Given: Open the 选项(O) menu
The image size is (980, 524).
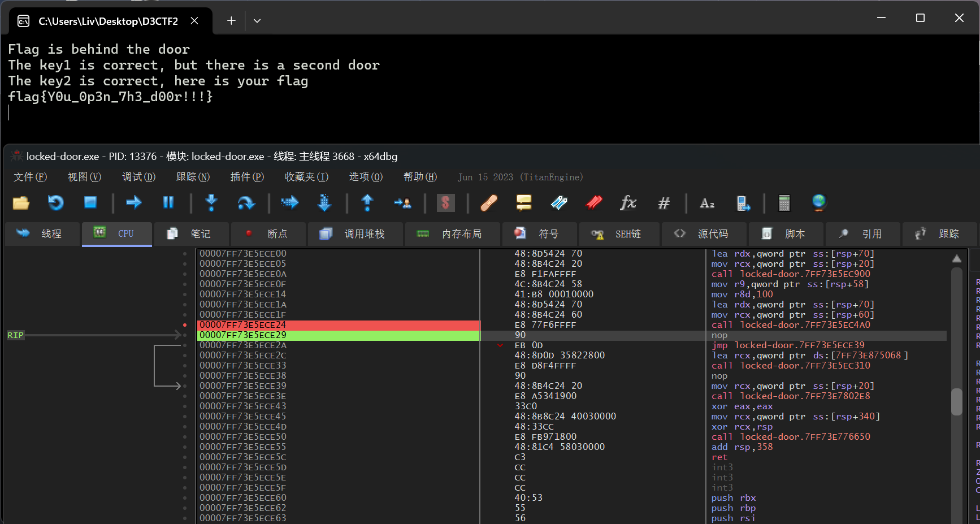Looking at the screenshot, I should 366,177.
